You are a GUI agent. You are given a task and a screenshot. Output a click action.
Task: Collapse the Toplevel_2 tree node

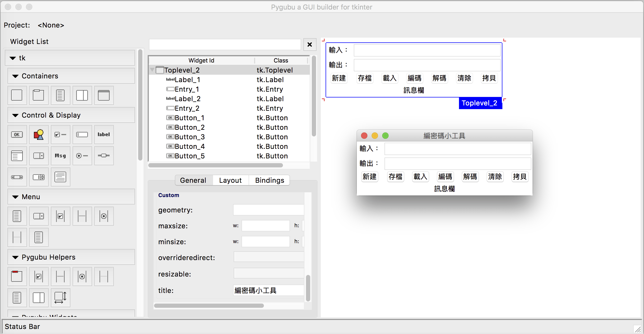click(x=152, y=70)
